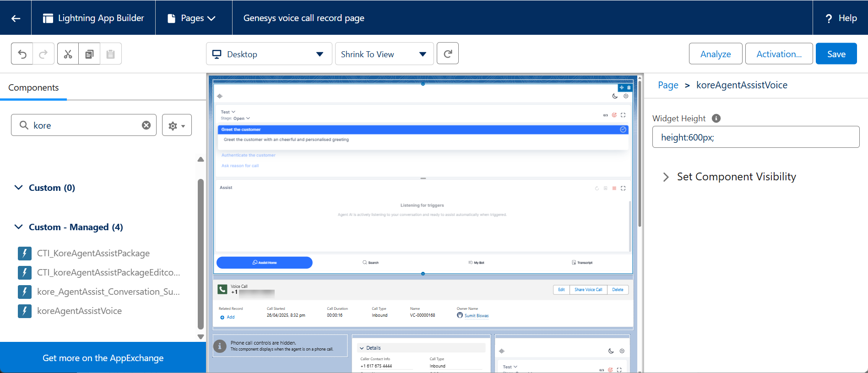Click the components search field
The image size is (868, 373).
pyautogui.click(x=84, y=125)
